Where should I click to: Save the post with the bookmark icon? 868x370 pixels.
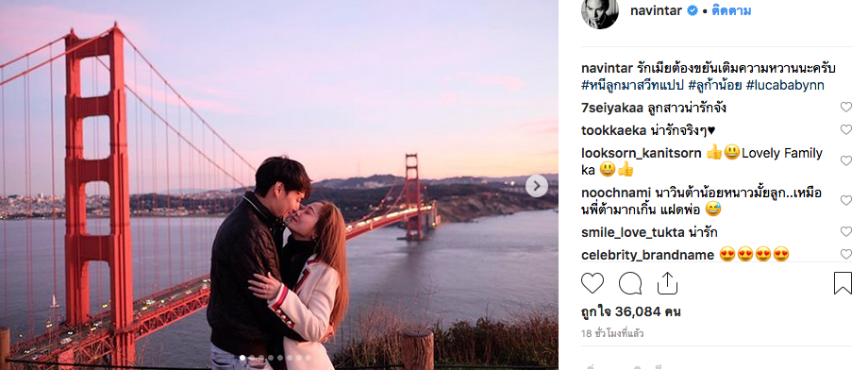[843, 283]
